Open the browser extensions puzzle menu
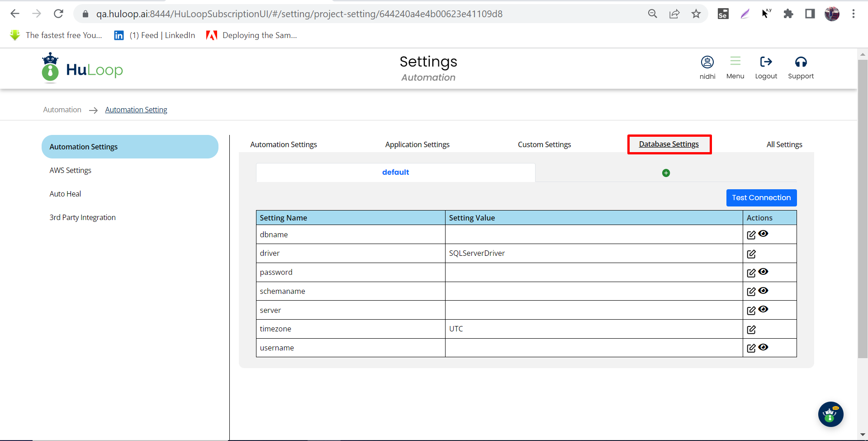 (788, 14)
